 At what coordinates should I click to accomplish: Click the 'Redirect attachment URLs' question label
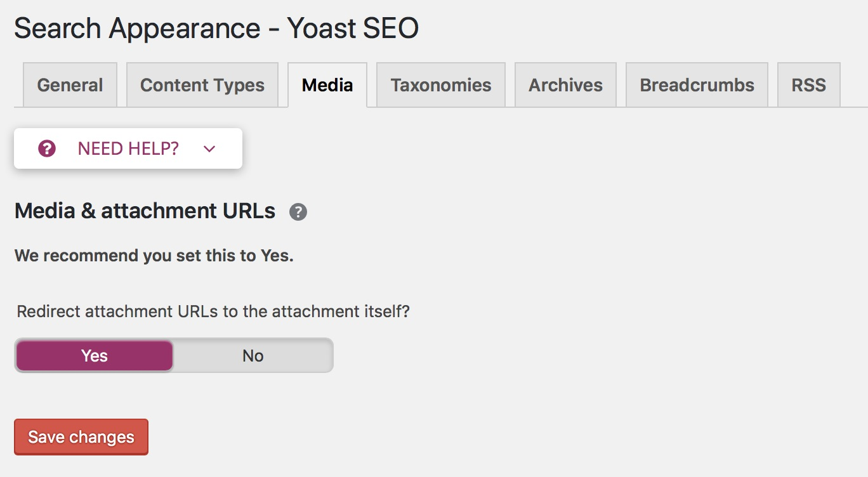tap(159, 311)
